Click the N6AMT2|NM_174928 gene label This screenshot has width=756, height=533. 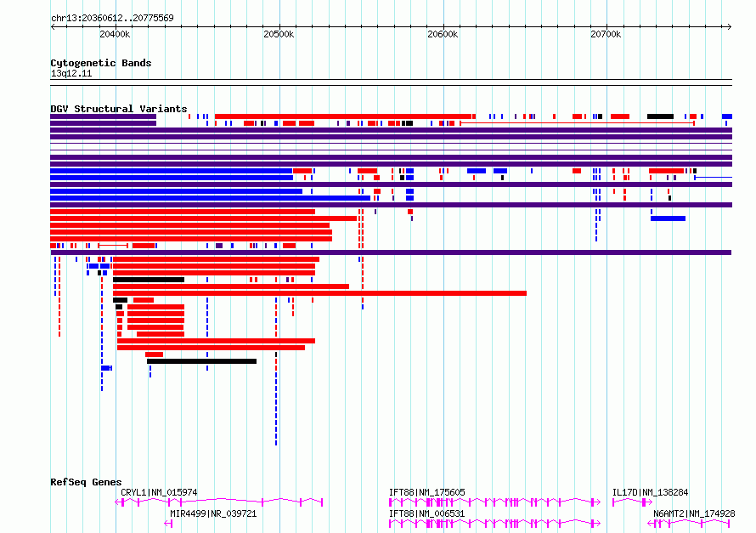click(x=694, y=513)
